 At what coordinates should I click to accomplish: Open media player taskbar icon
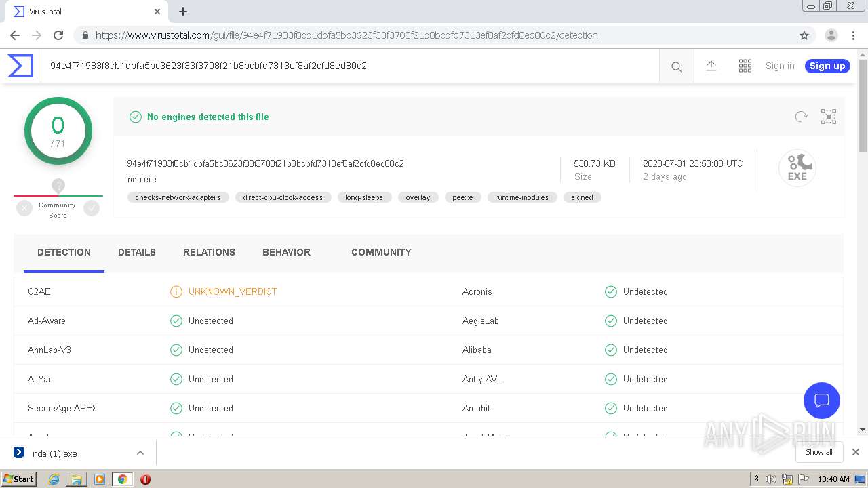pos(100,479)
